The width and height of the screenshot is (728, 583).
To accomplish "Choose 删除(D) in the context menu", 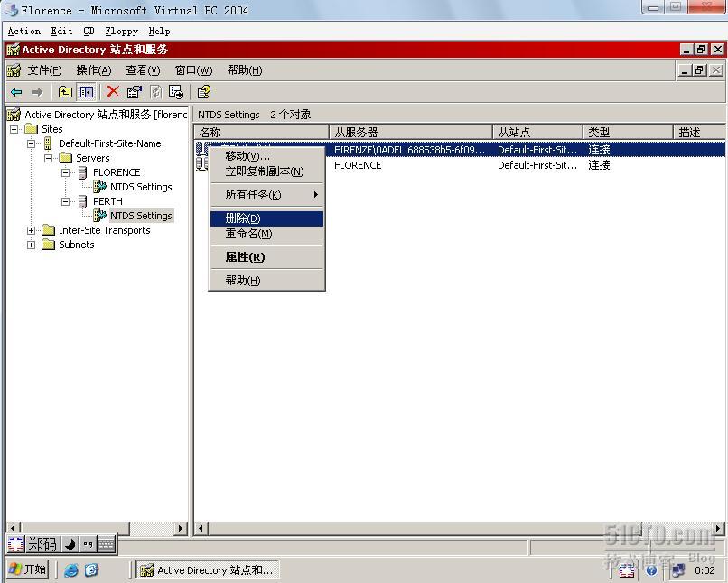I will tap(267, 218).
